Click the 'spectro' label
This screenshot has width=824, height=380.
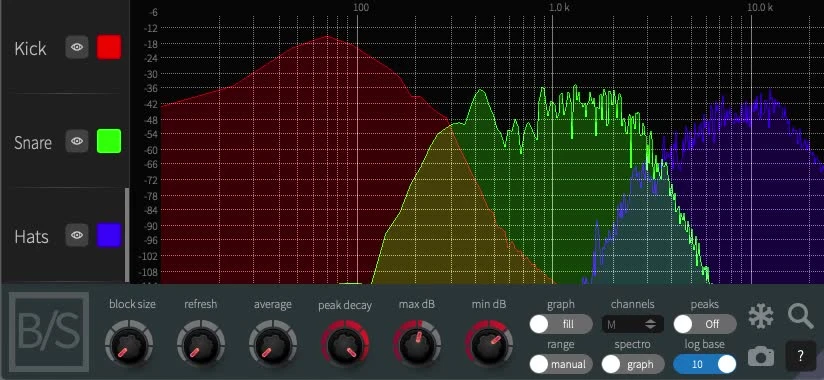coord(633,344)
